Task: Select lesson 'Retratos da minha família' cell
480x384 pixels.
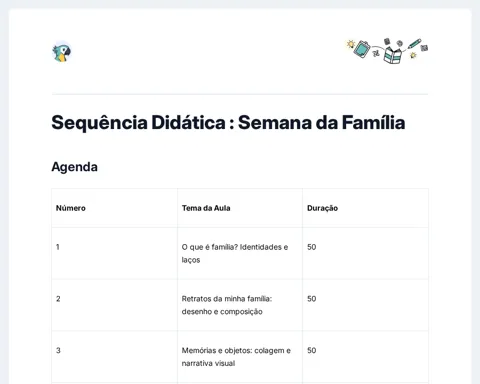Action: coord(227,305)
